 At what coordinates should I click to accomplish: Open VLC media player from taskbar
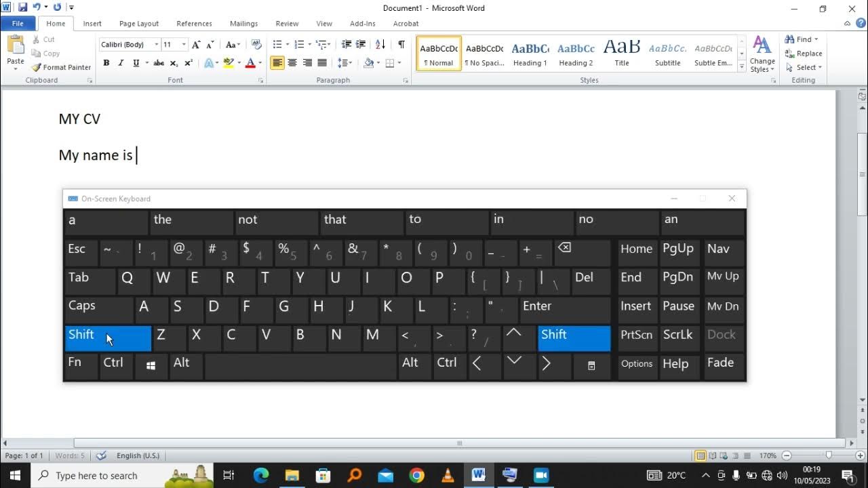(x=448, y=475)
